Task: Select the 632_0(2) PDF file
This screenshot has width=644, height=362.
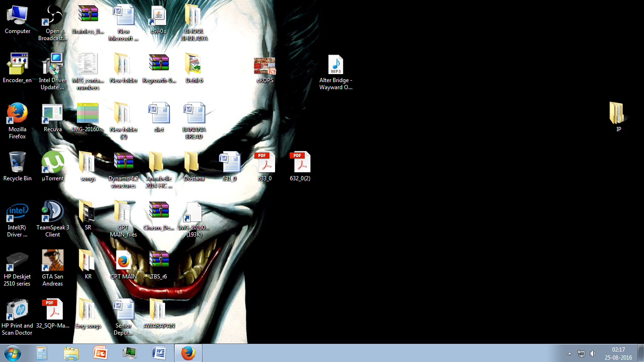Action: point(300,167)
